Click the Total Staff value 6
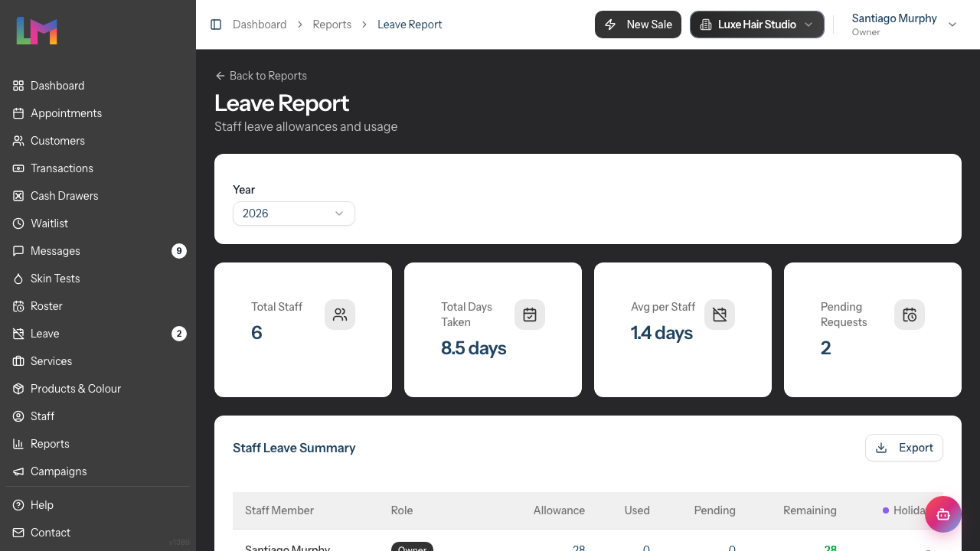980x551 pixels. pos(256,333)
